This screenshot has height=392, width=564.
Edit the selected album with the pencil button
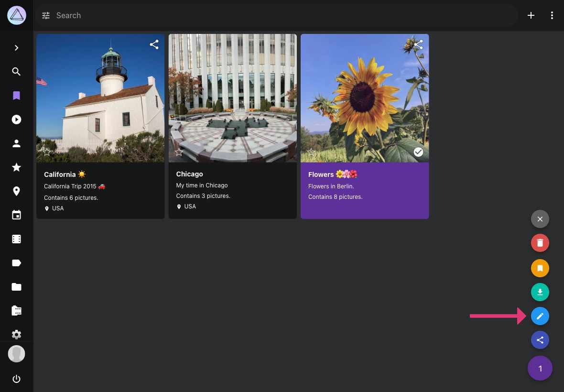coord(540,316)
